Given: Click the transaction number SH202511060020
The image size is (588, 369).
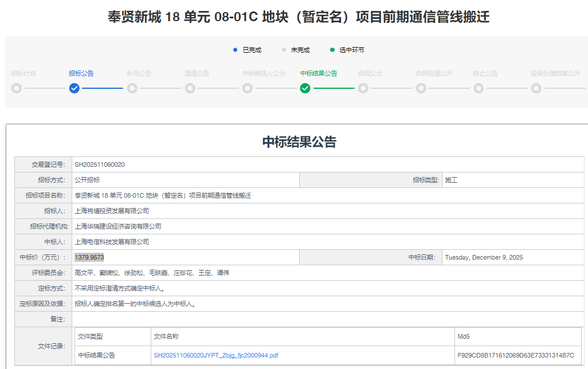Looking at the screenshot, I should click(x=100, y=164).
